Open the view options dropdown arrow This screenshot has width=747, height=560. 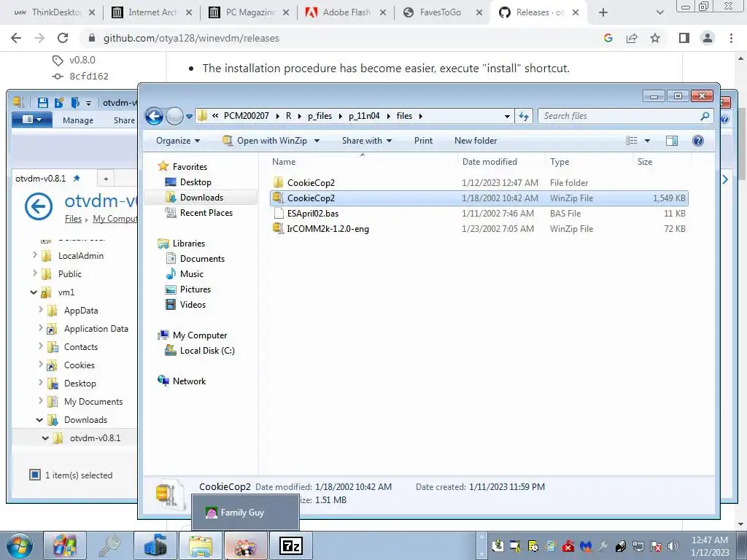click(x=648, y=141)
